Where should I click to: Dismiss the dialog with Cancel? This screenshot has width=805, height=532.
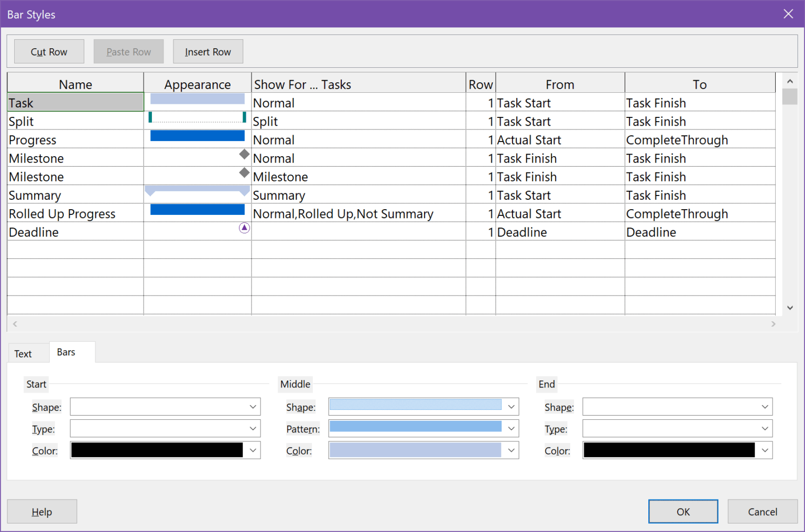(x=762, y=512)
